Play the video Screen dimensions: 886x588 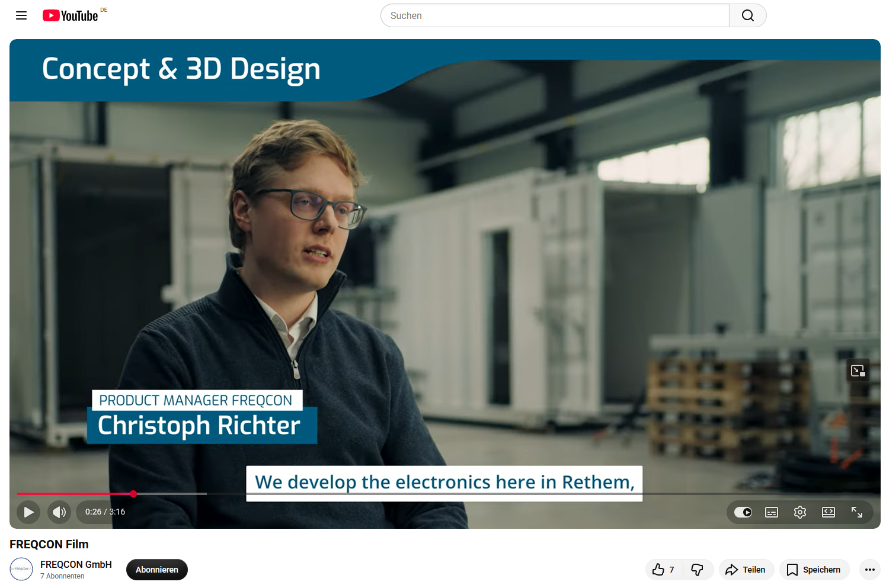pyautogui.click(x=28, y=512)
